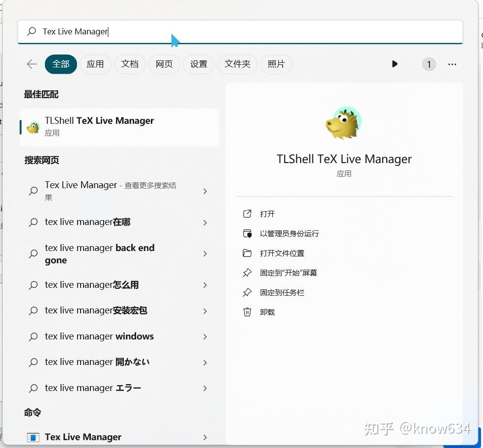This screenshot has height=448, width=483.
Task: Click the play arrow near the filter bar
Action: pos(395,64)
